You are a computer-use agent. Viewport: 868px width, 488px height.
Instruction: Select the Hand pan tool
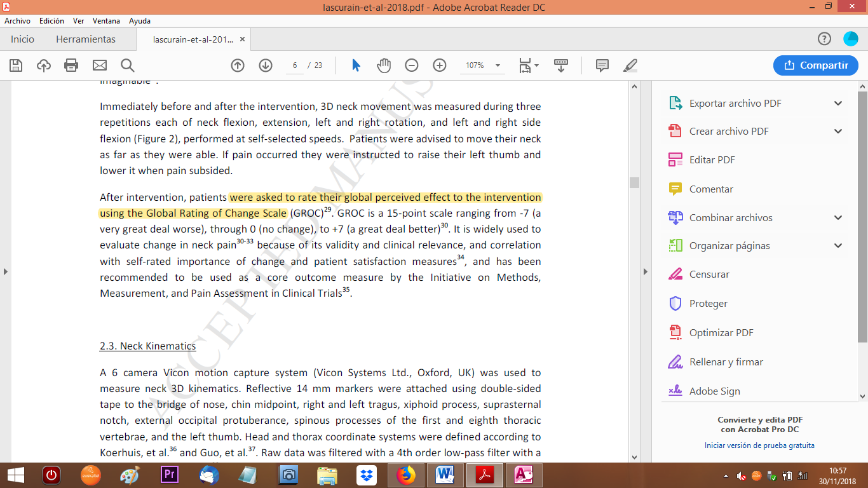(384, 65)
